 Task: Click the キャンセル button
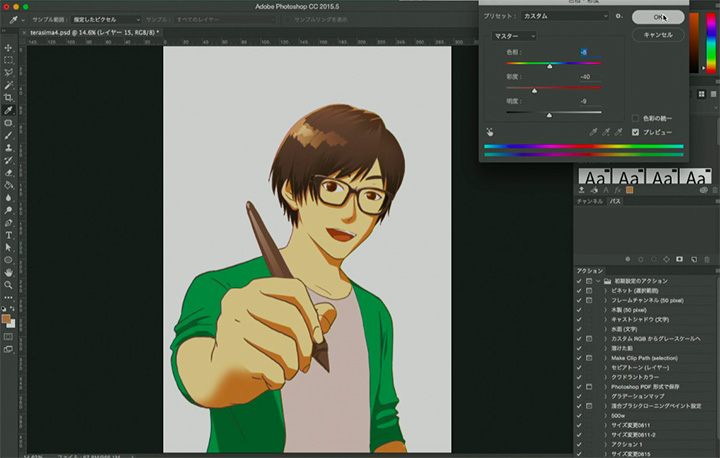658,35
